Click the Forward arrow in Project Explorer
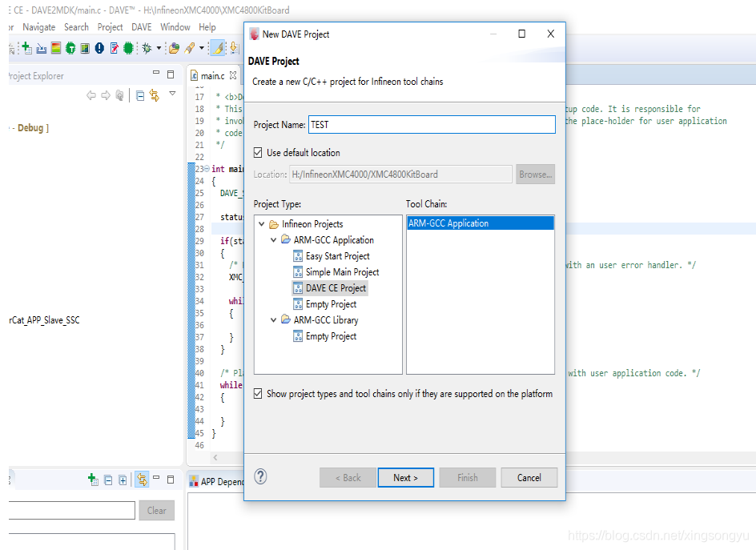The height and width of the screenshot is (550, 756). 106,95
